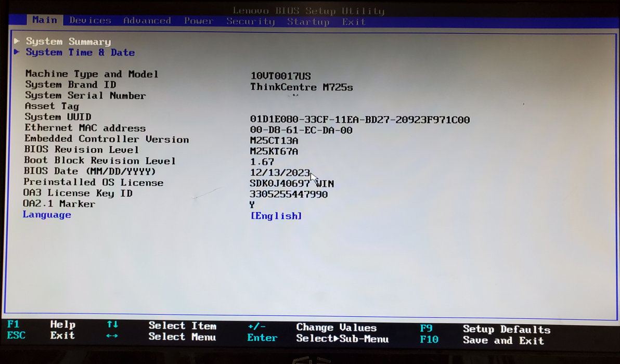Open the Language dropdown showing [English]
The image size is (620, 364).
click(x=276, y=215)
